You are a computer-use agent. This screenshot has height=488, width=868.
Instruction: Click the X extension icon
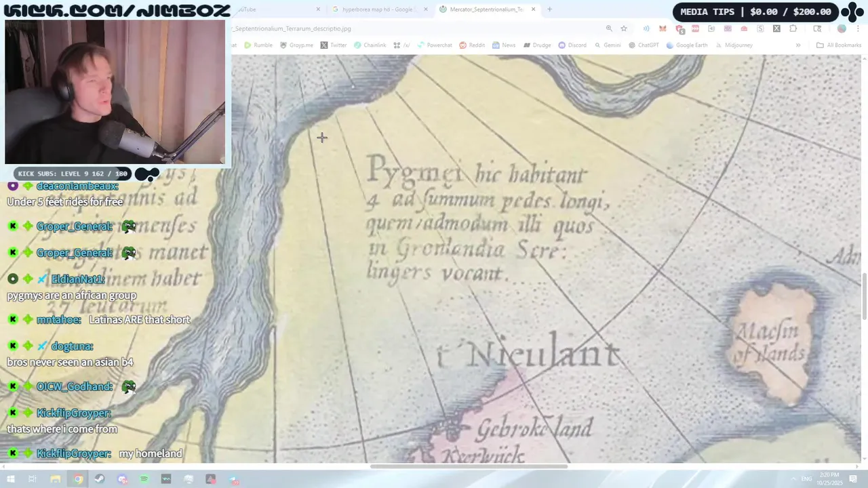point(776,28)
